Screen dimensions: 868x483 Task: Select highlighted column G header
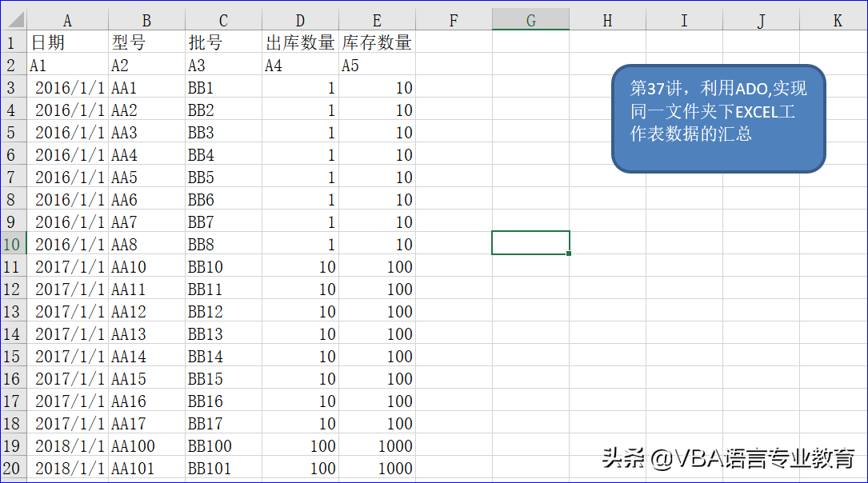coord(531,21)
